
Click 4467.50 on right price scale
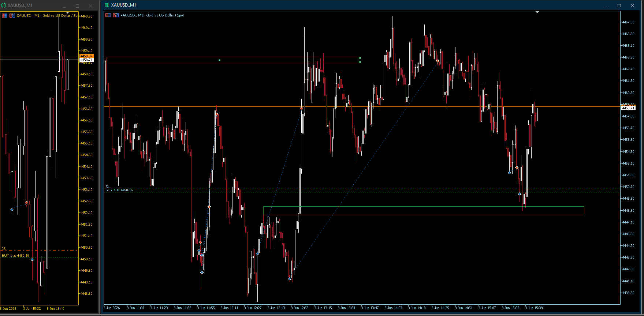point(629,22)
